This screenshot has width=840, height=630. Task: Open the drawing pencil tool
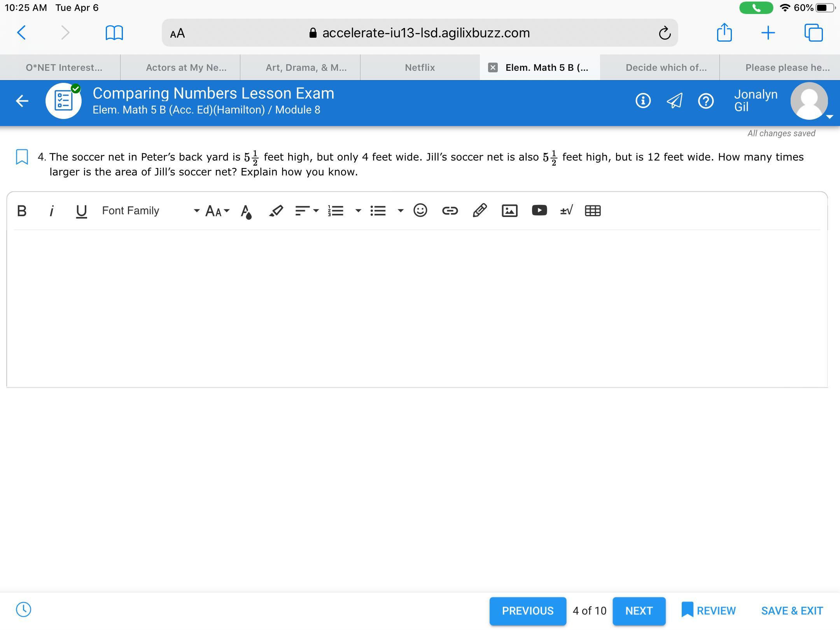click(x=479, y=210)
